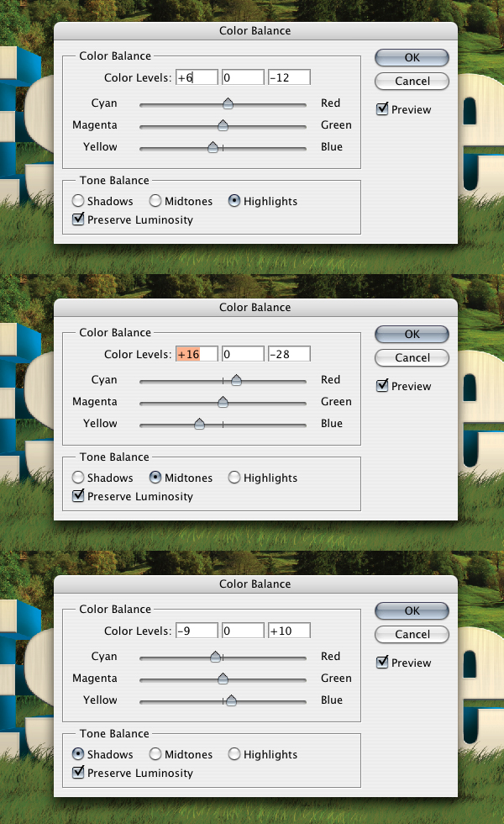Click selected Midtones radio in +16/-28 dialog
Screen dimensions: 504x824
pyautogui.click(x=155, y=478)
